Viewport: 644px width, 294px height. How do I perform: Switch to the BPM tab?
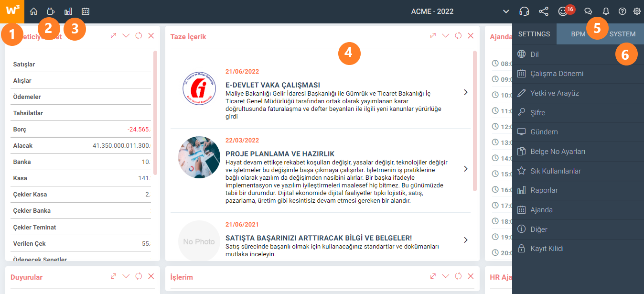pos(578,34)
